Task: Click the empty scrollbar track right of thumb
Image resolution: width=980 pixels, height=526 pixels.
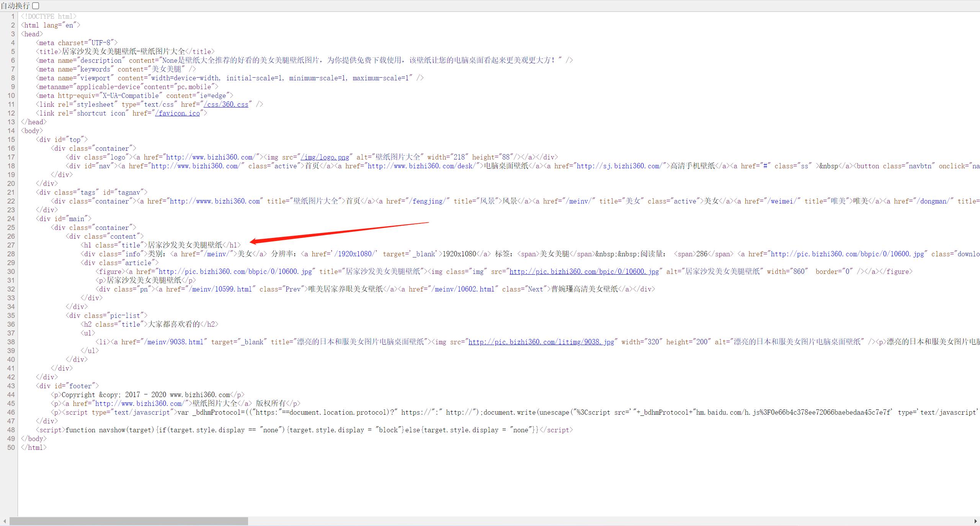Action: tap(574, 521)
